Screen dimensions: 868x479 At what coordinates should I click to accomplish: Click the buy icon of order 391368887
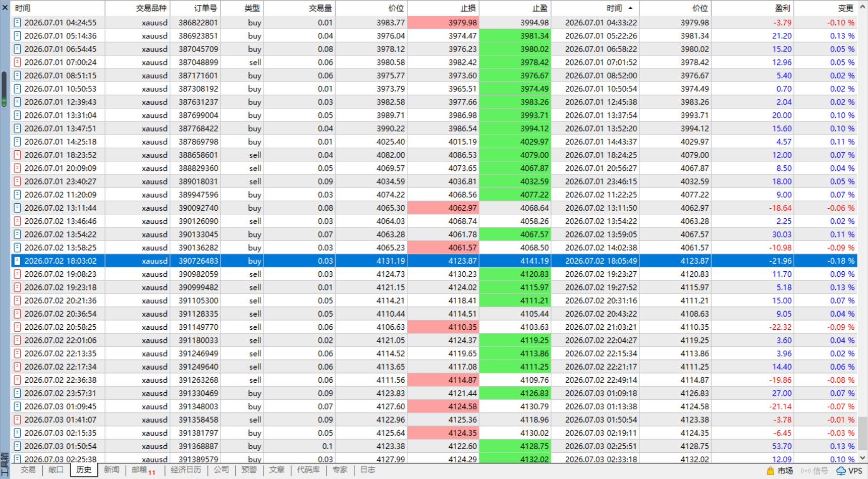pos(17,446)
